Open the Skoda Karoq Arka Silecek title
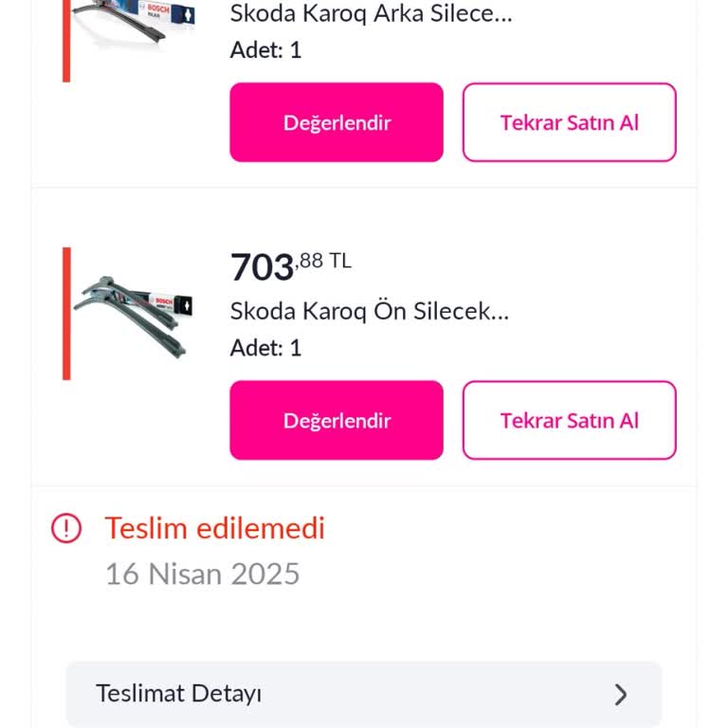This screenshot has width=728, height=728. (371, 14)
